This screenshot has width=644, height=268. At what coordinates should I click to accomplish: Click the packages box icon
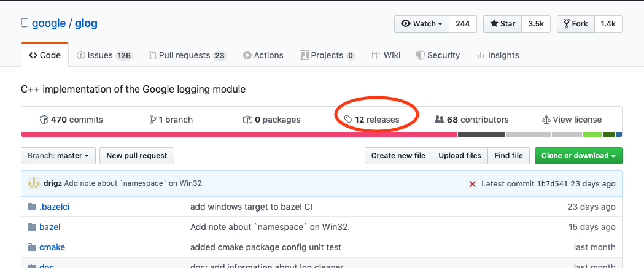247,120
